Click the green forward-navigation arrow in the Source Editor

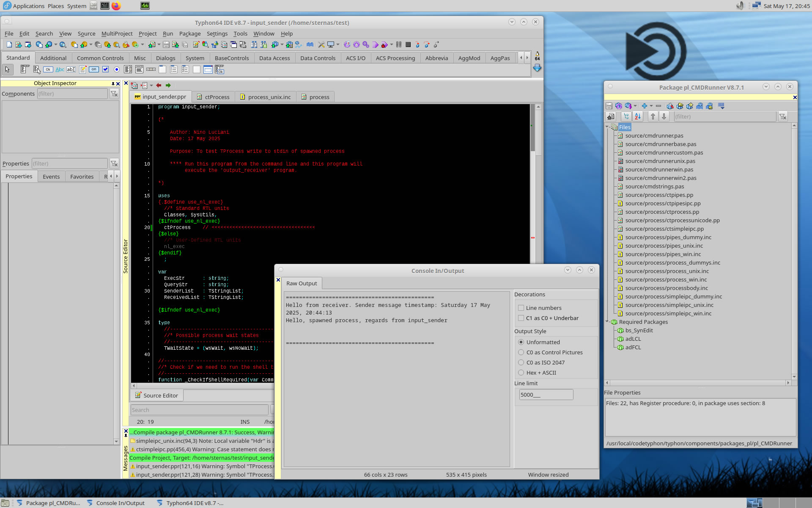tap(168, 86)
